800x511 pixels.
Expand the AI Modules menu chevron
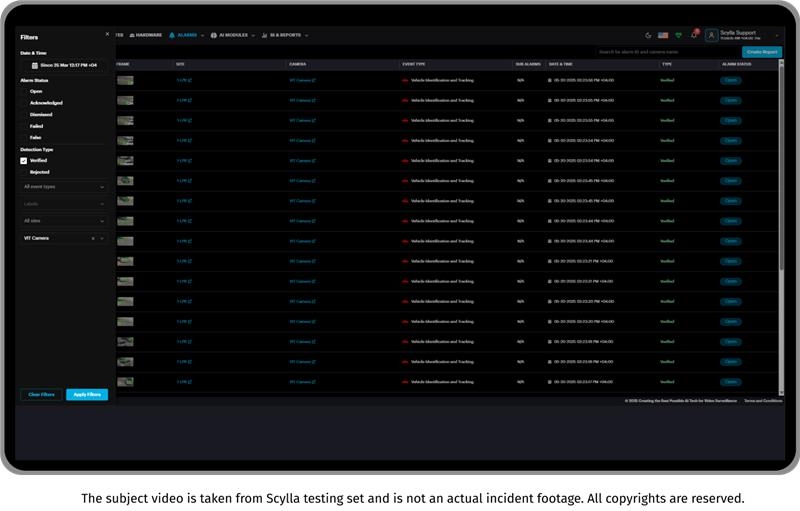253,36
